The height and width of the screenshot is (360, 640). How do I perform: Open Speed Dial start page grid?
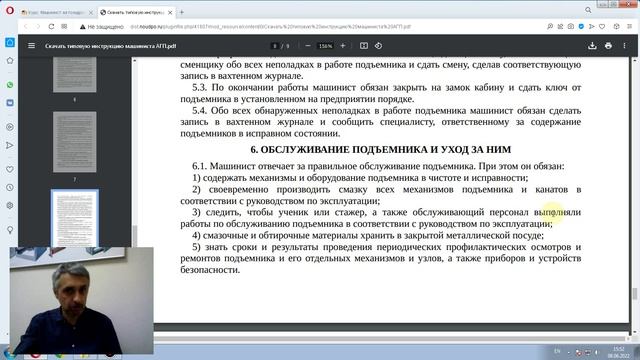pyautogui.click(x=64, y=27)
